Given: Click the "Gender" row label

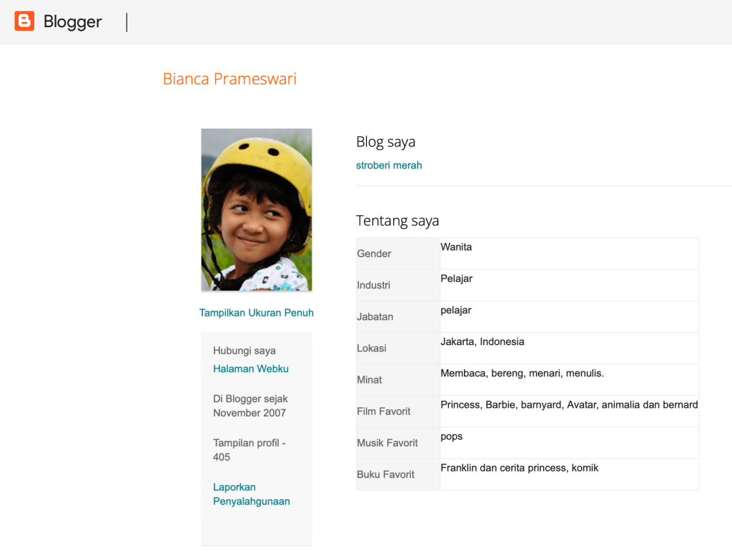Looking at the screenshot, I should click(374, 254).
